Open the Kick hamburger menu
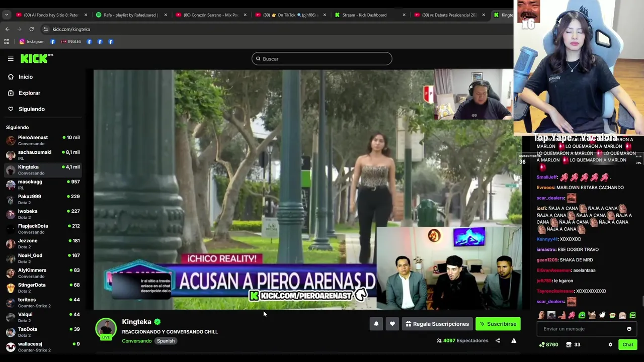This screenshot has width=644, height=362. (x=11, y=59)
